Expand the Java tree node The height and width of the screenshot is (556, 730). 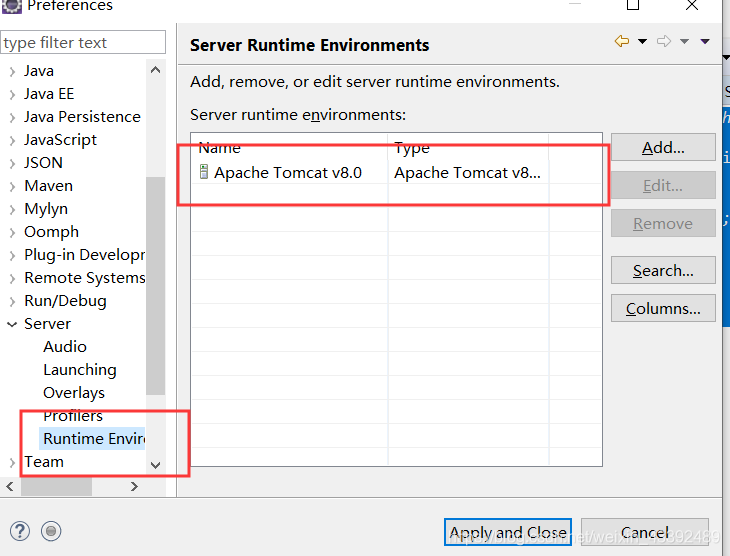click(x=12, y=71)
